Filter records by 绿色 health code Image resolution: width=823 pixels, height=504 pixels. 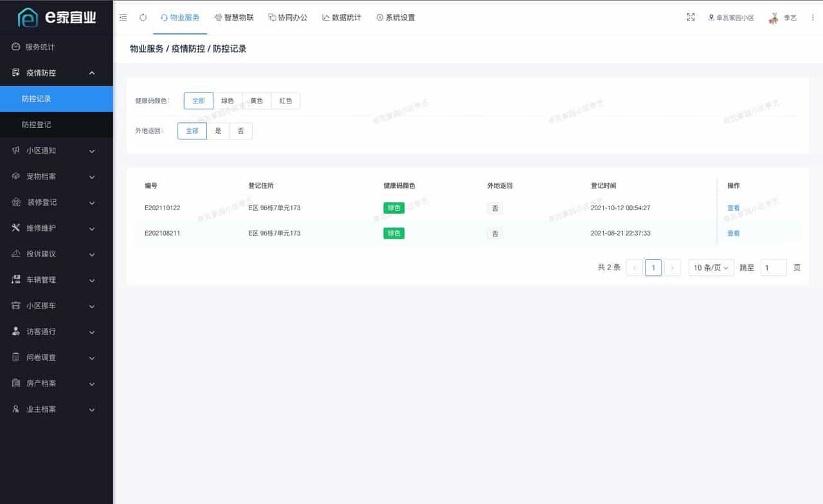(227, 100)
